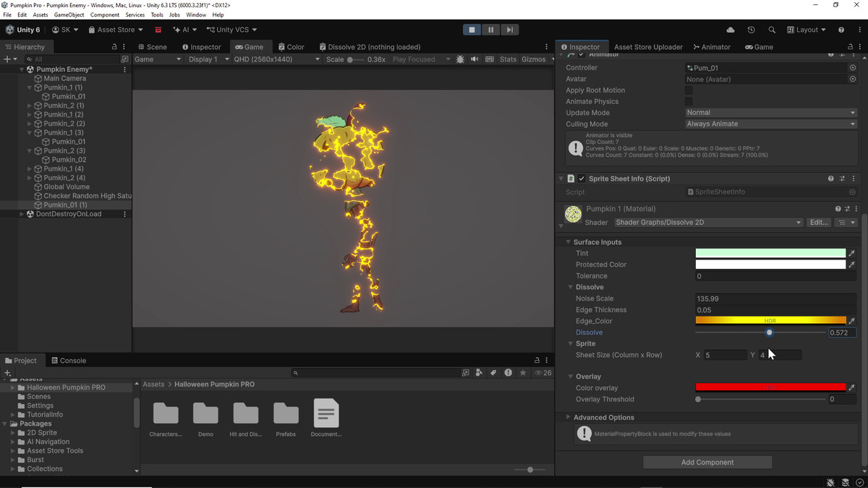Image resolution: width=868 pixels, height=488 pixels.
Task: Open the Shader dropdown for Pumpkin 1
Action: 708,223
